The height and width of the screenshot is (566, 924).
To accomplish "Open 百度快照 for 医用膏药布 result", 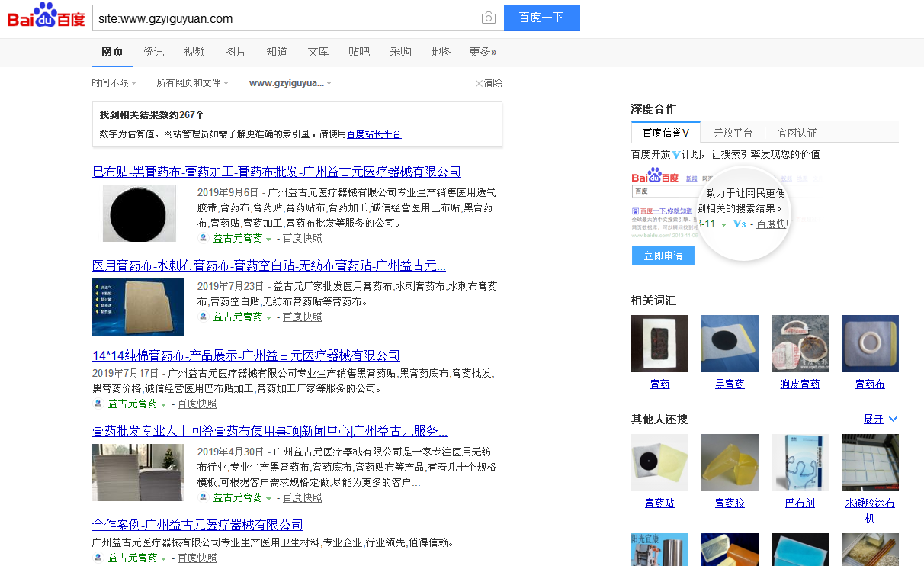I will click(x=303, y=317).
